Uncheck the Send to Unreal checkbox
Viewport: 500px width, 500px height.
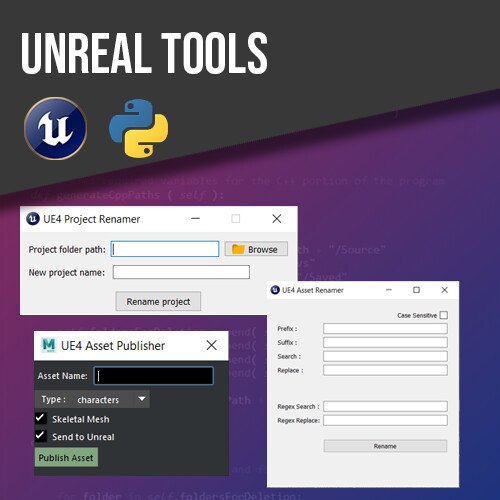[40, 436]
